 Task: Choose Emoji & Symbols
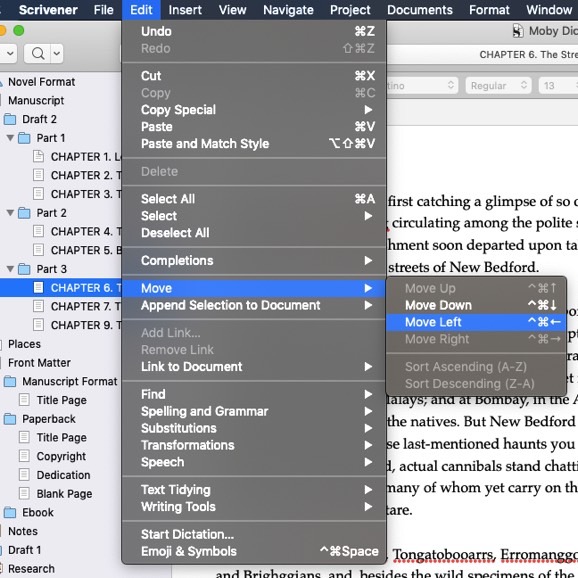pos(254,551)
